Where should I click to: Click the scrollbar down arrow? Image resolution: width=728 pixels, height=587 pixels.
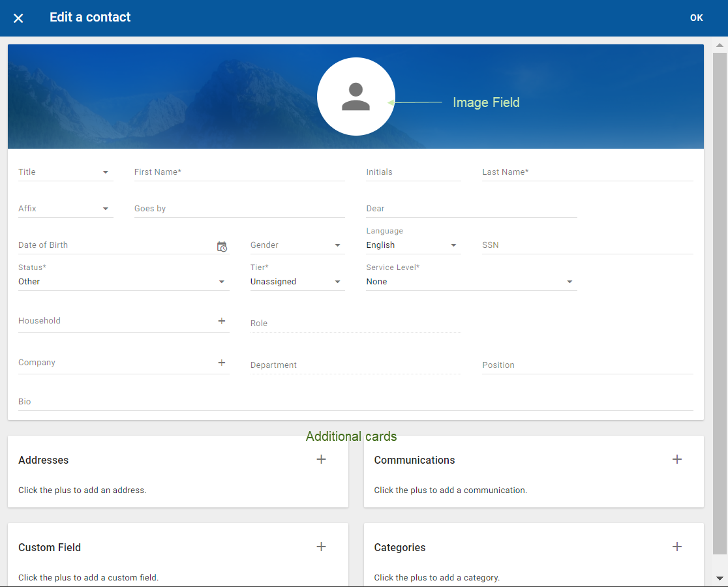pos(720,578)
